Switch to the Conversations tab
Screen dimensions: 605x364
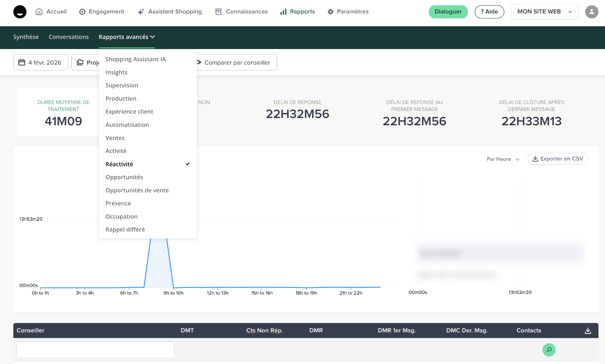69,37
